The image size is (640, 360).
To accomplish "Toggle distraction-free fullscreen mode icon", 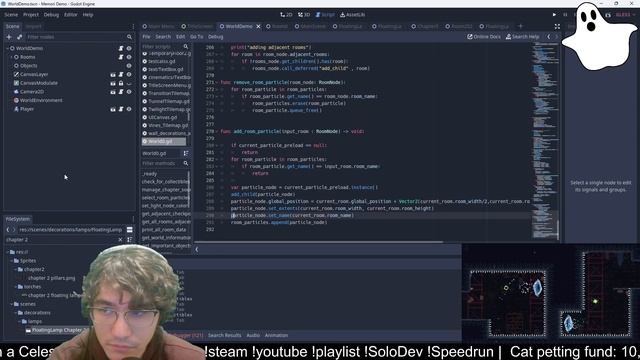I will pyautogui.click(x=557, y=26).
